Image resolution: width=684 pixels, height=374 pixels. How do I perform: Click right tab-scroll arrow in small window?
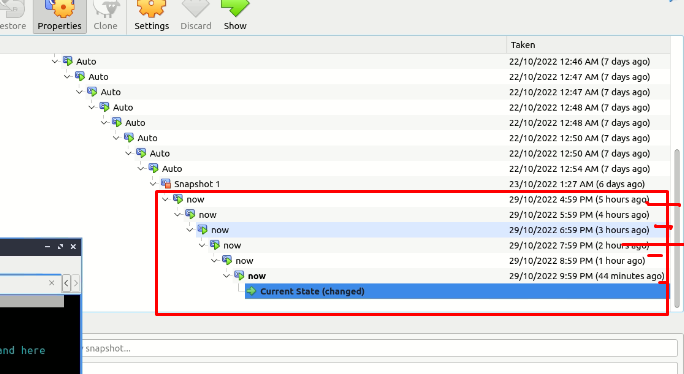(x=75, y=283)
